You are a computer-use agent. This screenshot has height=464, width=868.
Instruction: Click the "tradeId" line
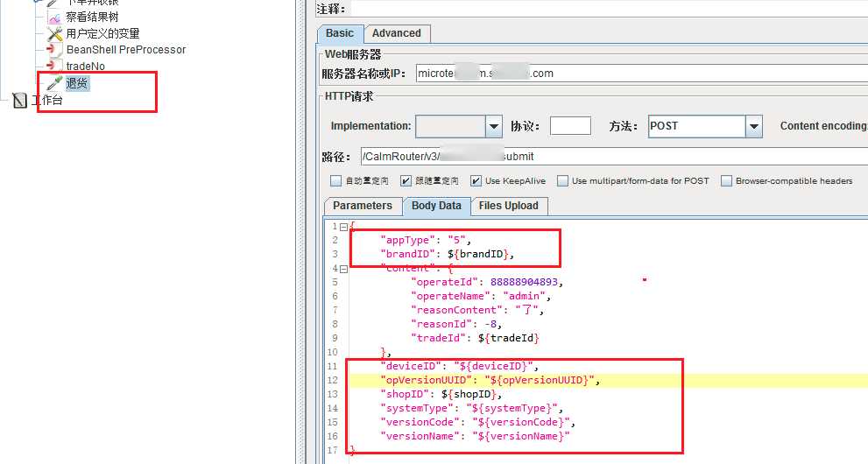coord(475,338)
